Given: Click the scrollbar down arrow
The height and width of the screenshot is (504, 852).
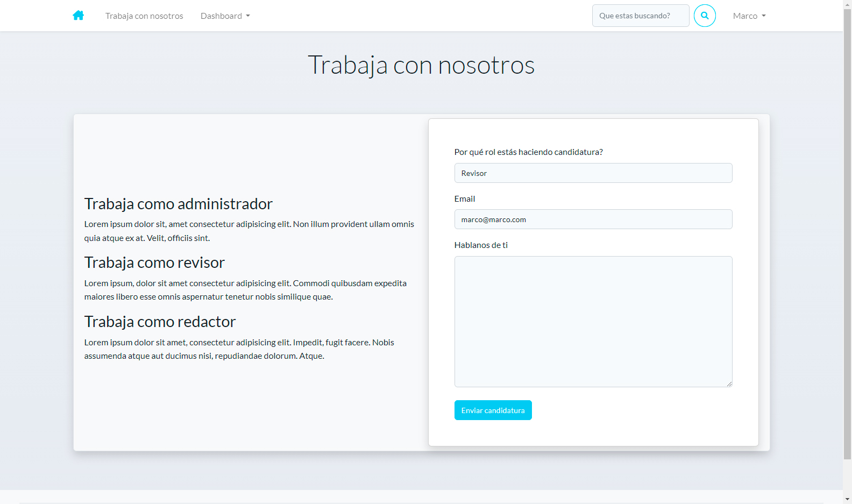Looking at the screenshot, I should 847,499.
